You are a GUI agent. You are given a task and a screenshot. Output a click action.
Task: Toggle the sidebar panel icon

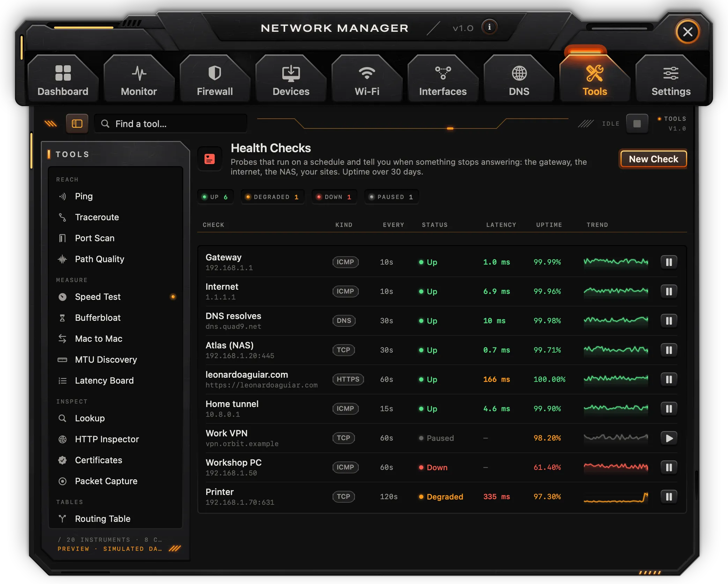tap(77, 124)
